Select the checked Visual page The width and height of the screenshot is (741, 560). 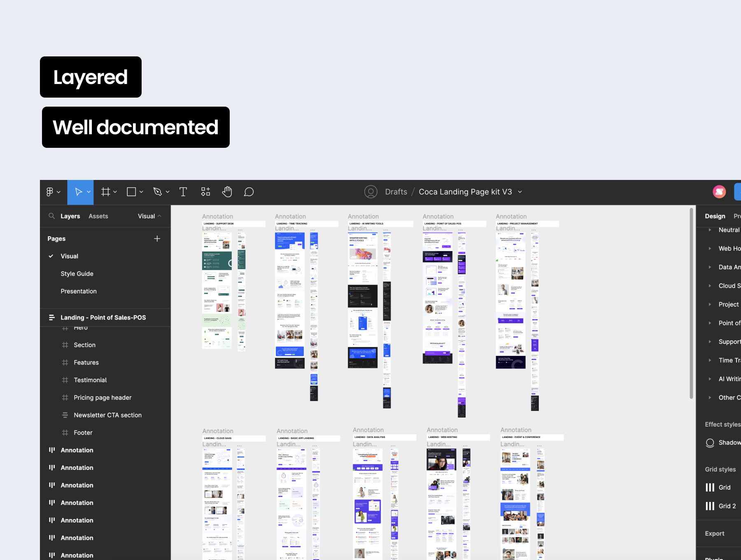pos(69,256)
